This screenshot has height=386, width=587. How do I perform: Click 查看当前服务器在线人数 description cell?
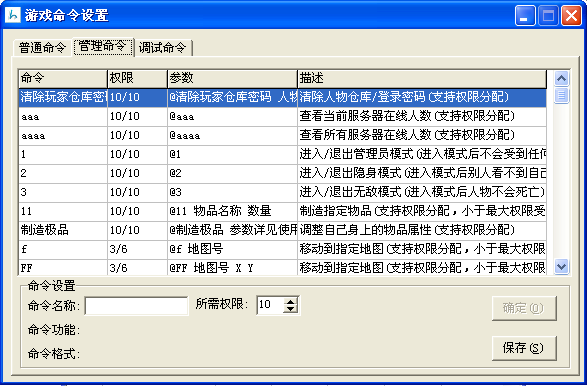click(422, 116)
